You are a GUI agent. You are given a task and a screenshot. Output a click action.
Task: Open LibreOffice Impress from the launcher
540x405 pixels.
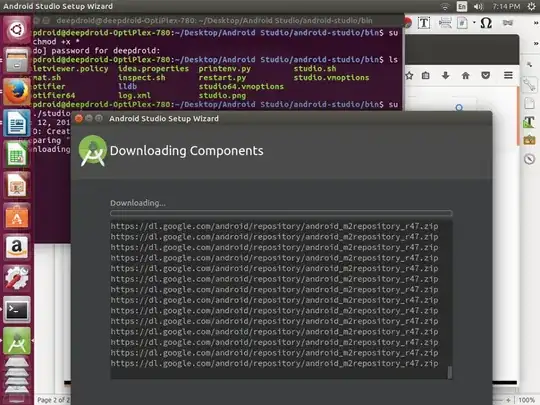[17, 185]
